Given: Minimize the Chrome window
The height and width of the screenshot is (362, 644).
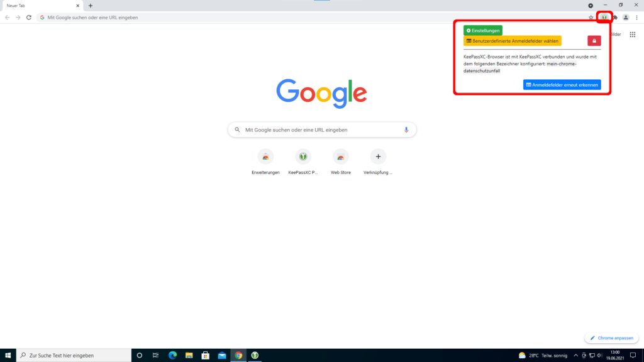Looking at the screenshot, I should (606, 5).
